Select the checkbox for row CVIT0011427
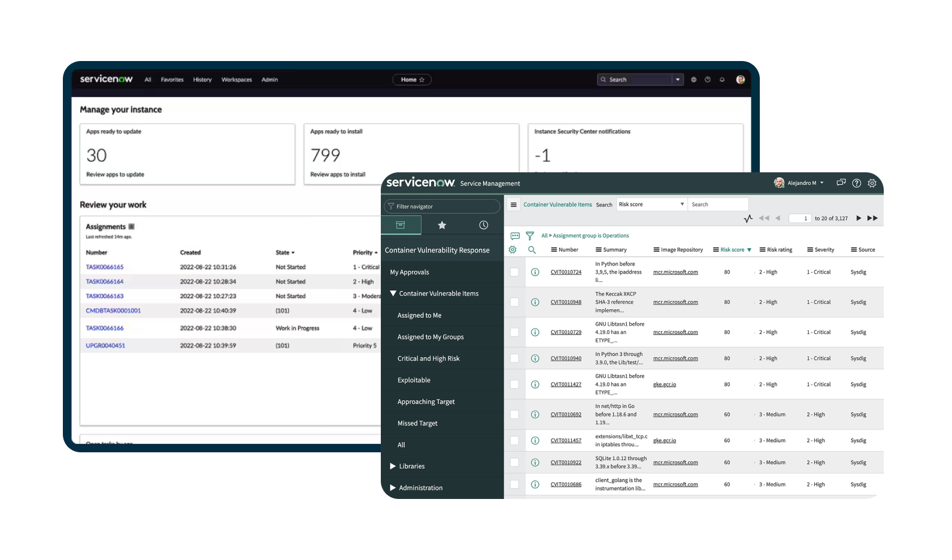Image resolution: width=952 pixels, height=560 pixels. 514,385
